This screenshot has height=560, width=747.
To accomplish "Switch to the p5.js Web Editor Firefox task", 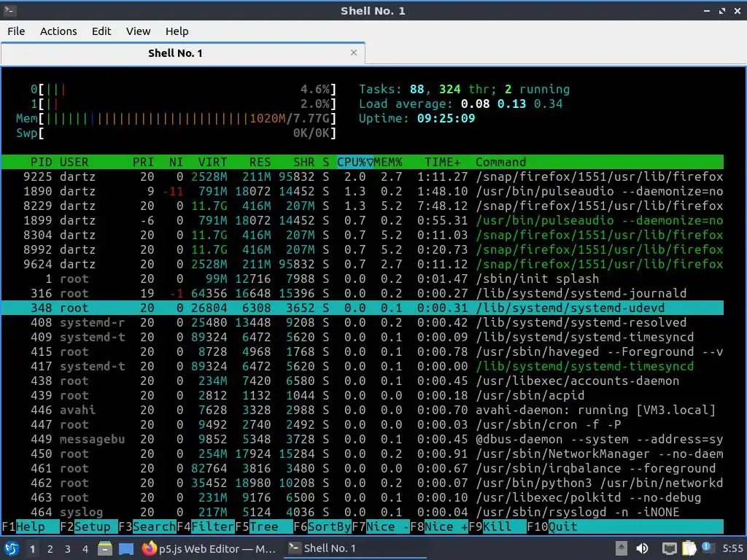I will (209, 548).
